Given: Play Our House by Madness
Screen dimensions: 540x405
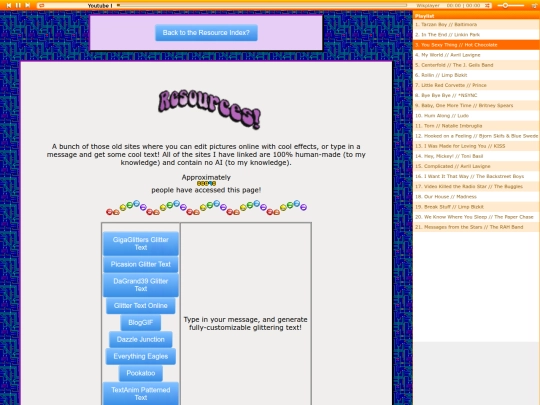Looking at the screenshot, I should point(476,197).
